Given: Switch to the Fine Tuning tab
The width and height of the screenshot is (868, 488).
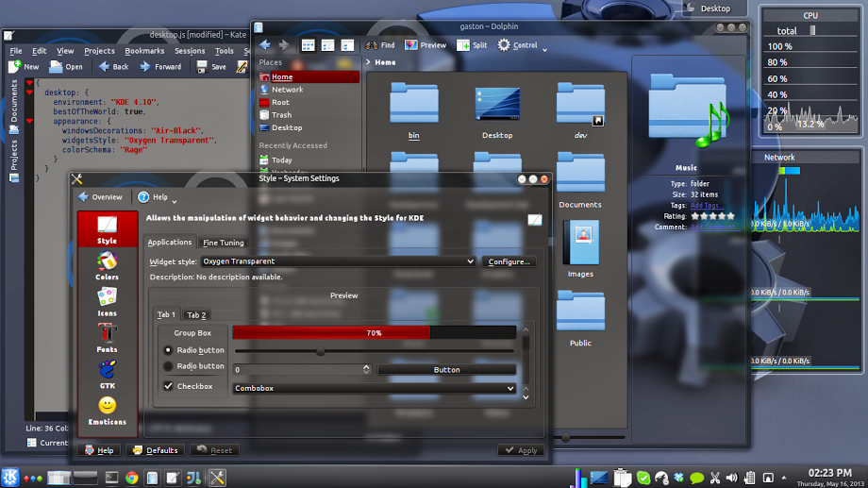Looking at the screenshot, I should (x=223, y=242).
